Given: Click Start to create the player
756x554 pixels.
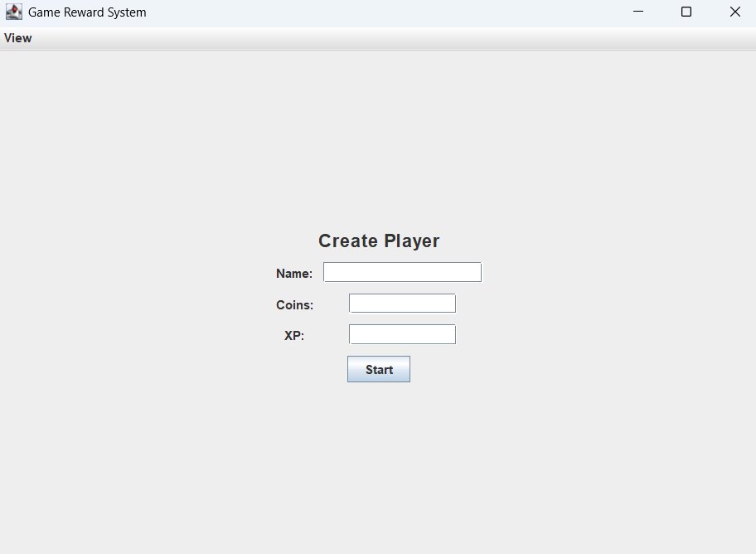Looking at the screenshot, I should [x=378, y=368].
